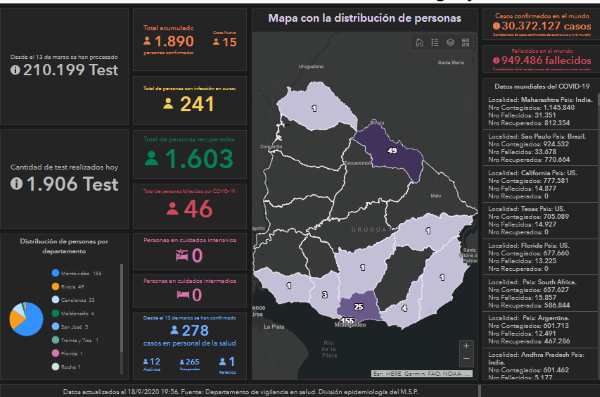Click info icon beside 1.906 Test

point(16,184)
